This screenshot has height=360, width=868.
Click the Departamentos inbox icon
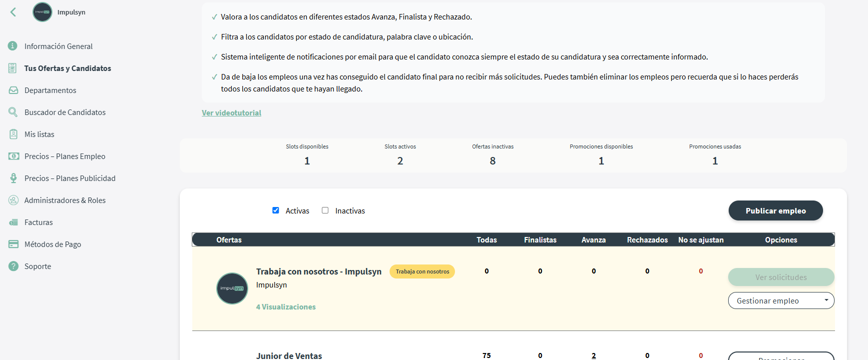click(13, 90)
